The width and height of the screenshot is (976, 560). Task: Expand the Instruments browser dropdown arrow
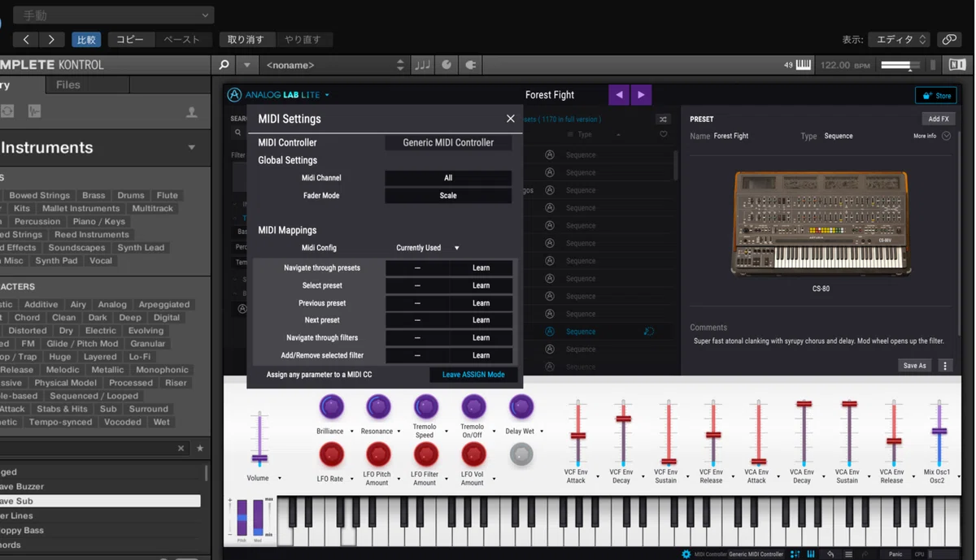click(x=192, y=148)
